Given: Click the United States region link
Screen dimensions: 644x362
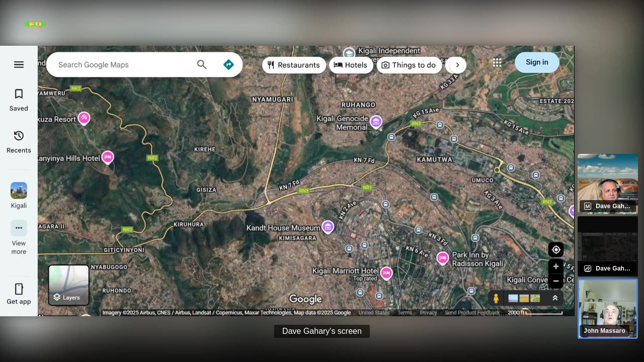Looking at the screenshot, I should [374, 313].
